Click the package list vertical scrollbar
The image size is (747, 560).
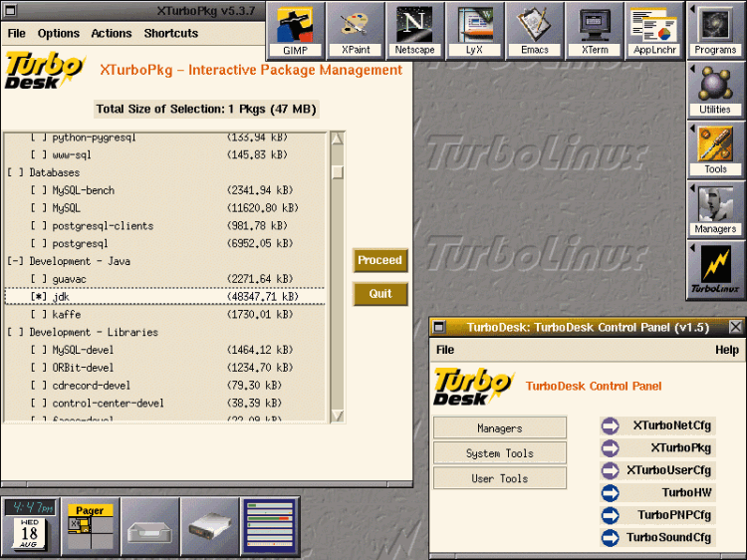pyautogui.click(x=337, y=279)
